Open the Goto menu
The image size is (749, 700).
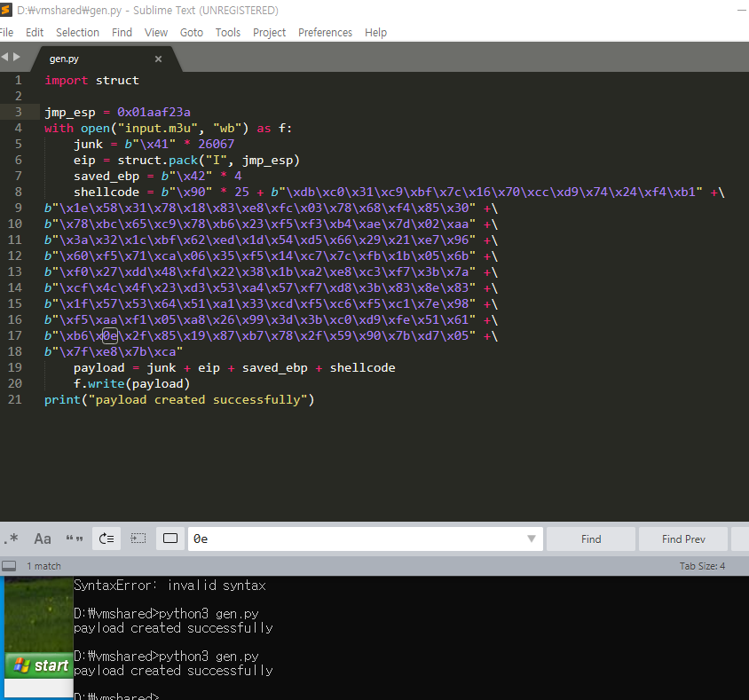click(x=192, y=33)
